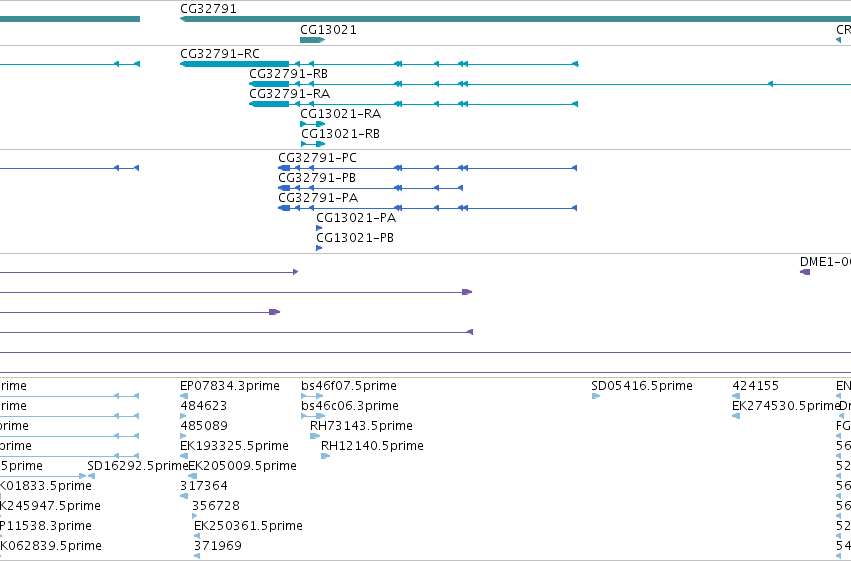Select the CG32791-PC protein label

[317, 158]
